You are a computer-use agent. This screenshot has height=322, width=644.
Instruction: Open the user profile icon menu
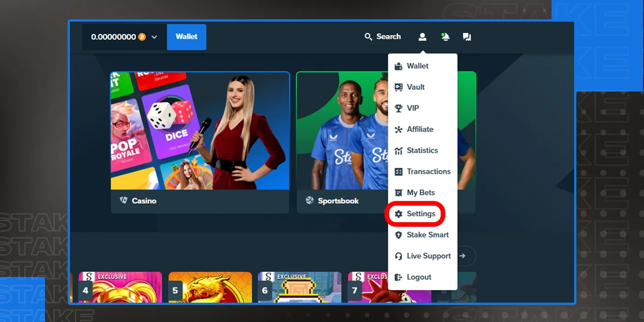(422, 37)
